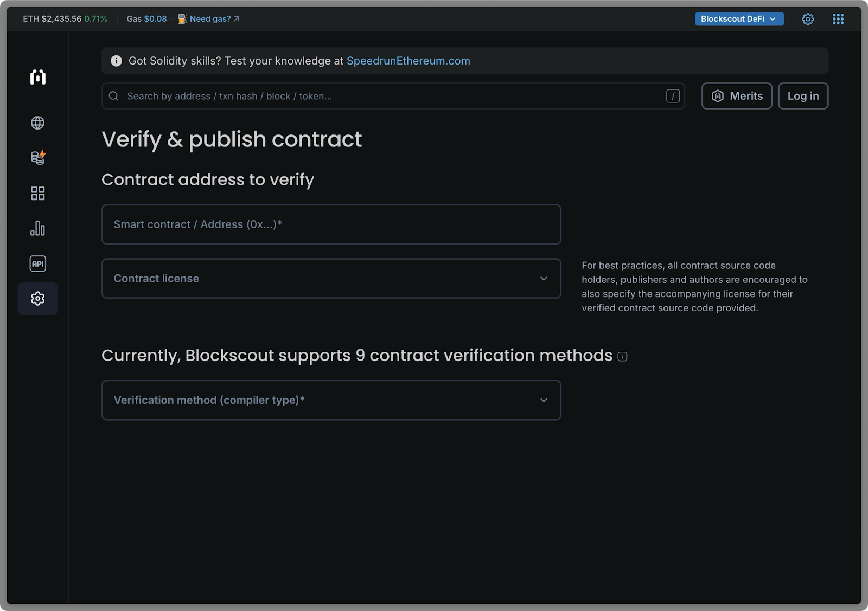Viewport: 868px width, 611px height.
Task: Focus the Smart contract address field
Action: (x=331, y=224)
